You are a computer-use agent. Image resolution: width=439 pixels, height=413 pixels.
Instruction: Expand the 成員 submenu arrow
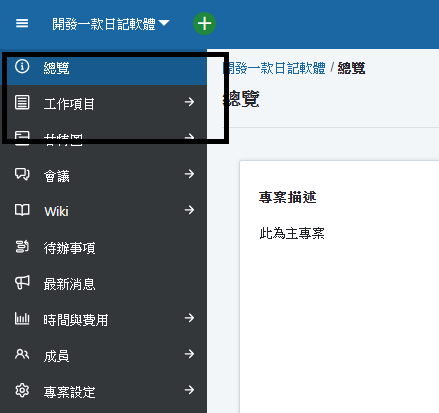(189, 354)
